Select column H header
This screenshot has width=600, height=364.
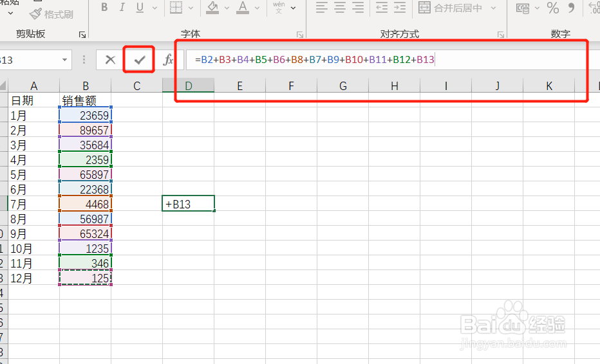click(x=394, y=86)
